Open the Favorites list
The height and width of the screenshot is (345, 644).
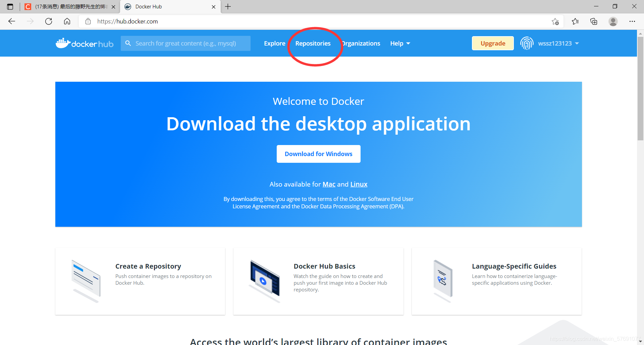(x=575, y=21)
